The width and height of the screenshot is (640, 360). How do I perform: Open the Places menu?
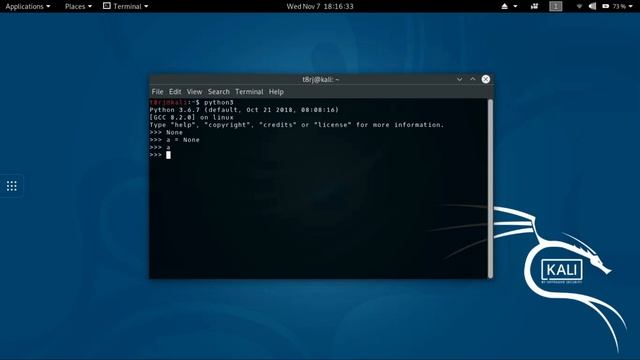click(78, 6)
